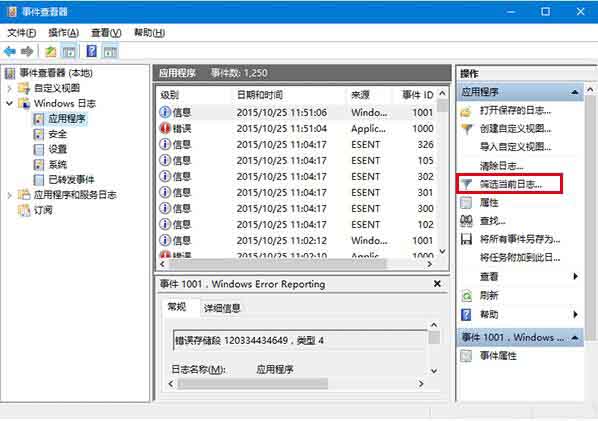Image resolution: width=598 pixels, height=421 pixels.
Task: Click 将所有事件另存为... action
Action: pyautogui.click(x=519, y=239)
